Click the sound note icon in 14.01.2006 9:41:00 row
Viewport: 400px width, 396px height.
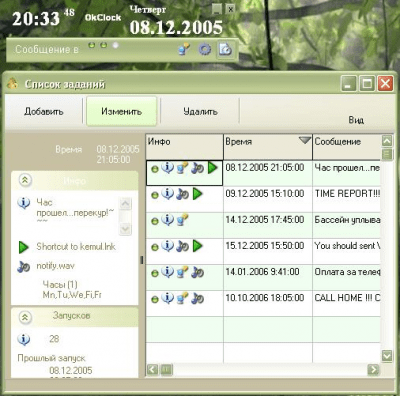tap(197, 273)
